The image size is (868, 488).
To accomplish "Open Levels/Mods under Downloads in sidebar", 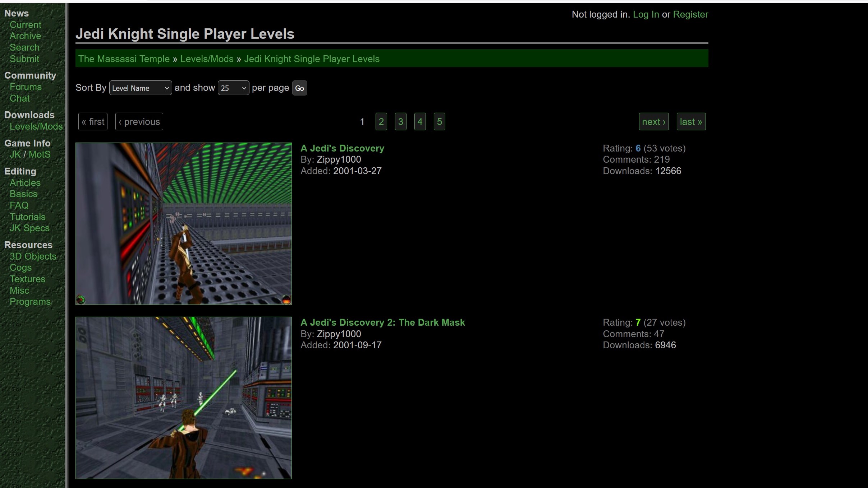I will coord(36,126).
